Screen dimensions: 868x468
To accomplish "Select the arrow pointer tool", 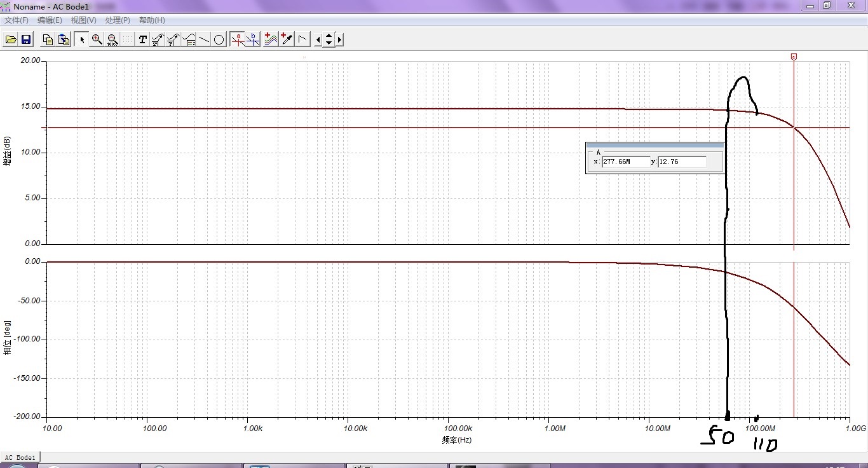I will point(81,39).
